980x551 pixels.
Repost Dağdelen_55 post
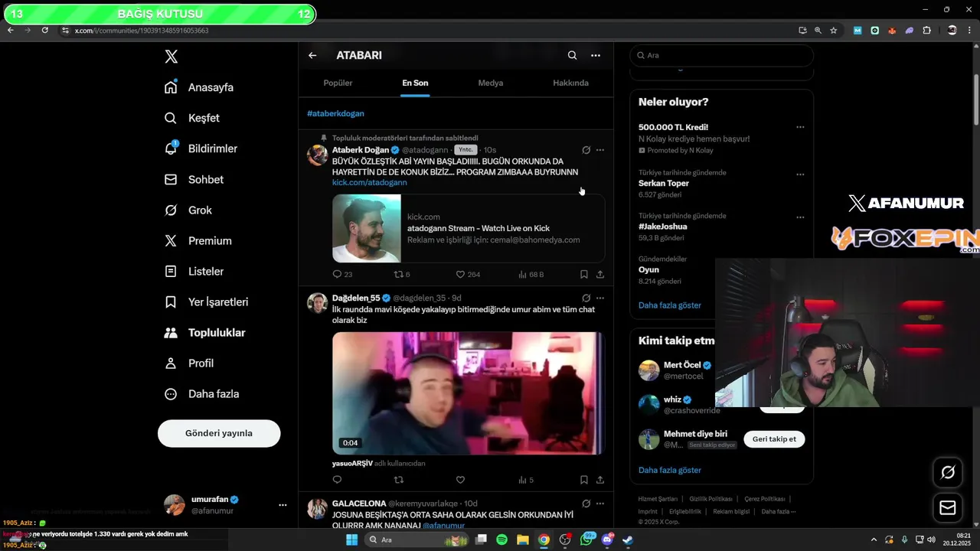pos(398,480)
